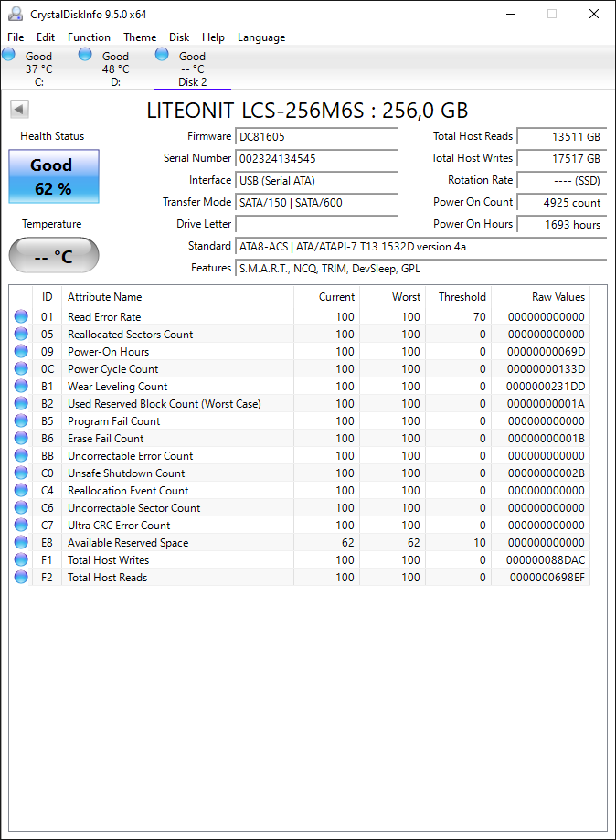Click status orb for Total Host Writes row
616x840 pixels.
coord(21,559)
